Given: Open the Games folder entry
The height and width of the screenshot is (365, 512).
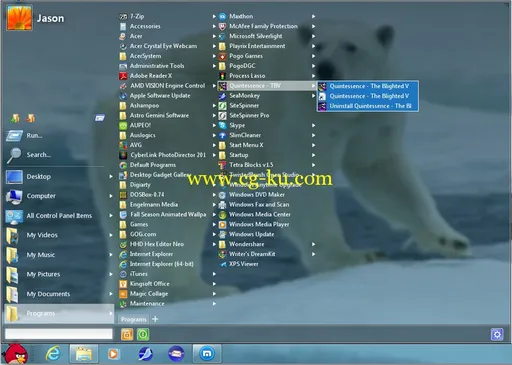Looking at the screenshot, I should tap(168, 225).
